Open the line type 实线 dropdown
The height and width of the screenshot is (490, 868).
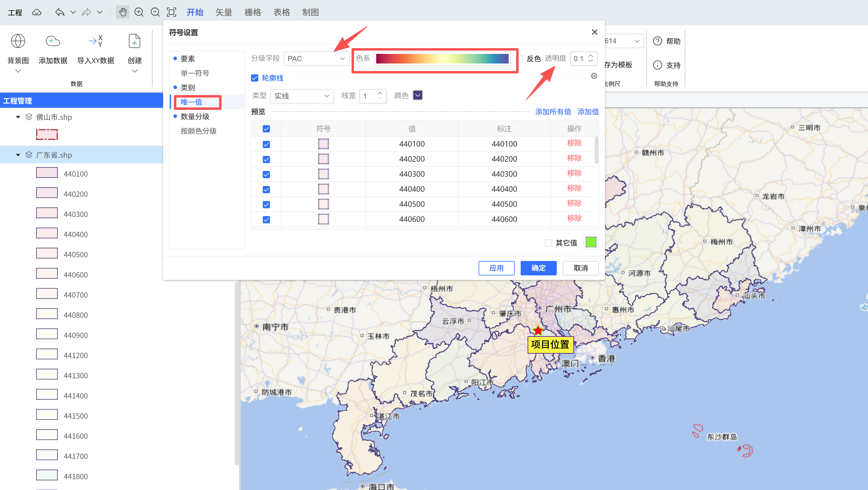[x=302, y=96]
